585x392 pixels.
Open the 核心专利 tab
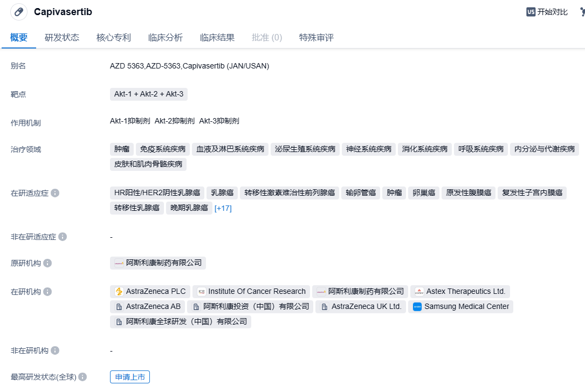(114, 37)
